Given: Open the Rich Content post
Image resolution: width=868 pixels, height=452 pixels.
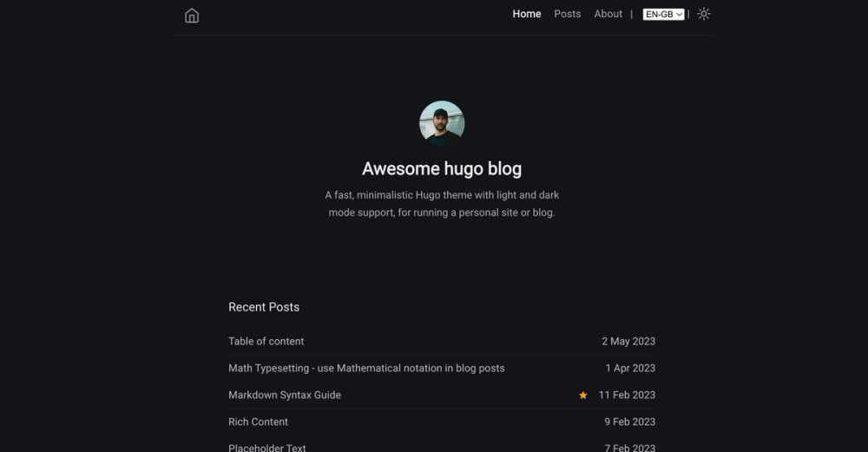Looking at the screenshot, I should tap(258, 422).
